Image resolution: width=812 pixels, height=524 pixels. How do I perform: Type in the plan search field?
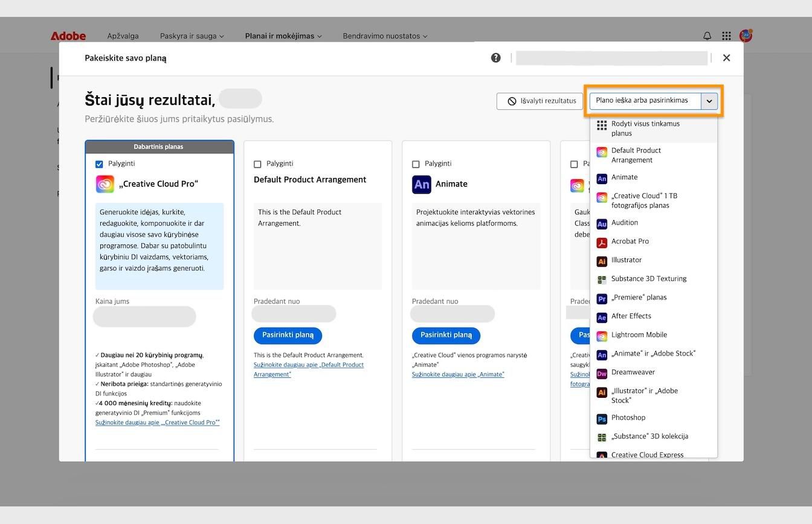coord(645,101)
